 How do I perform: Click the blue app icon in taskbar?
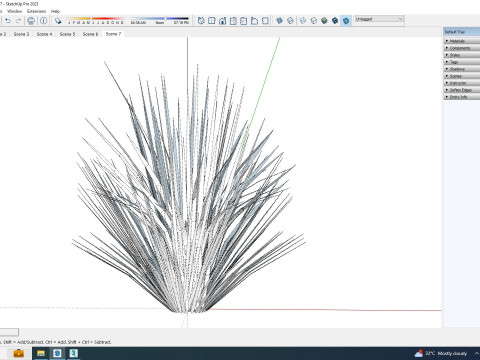(x=57, y=353)
